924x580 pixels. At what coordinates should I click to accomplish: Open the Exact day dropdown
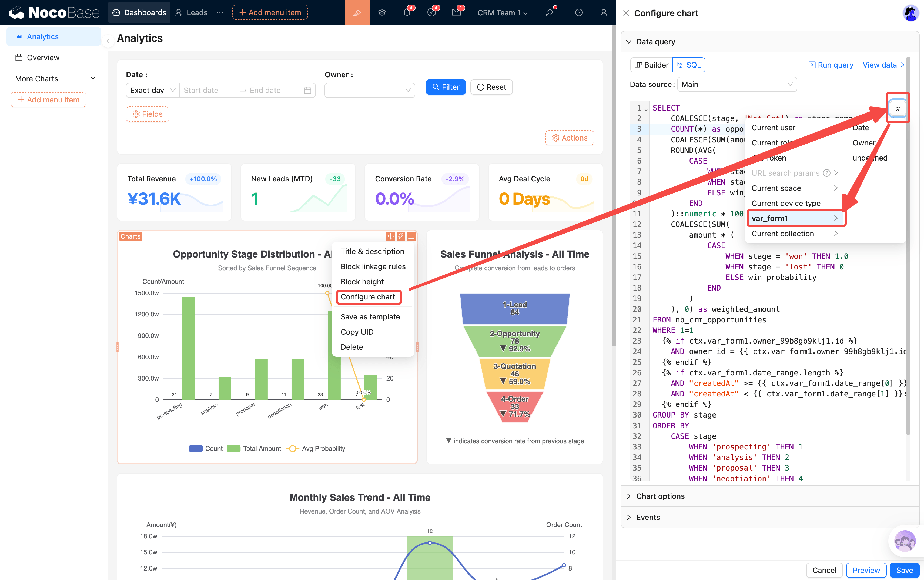point(152,91)
